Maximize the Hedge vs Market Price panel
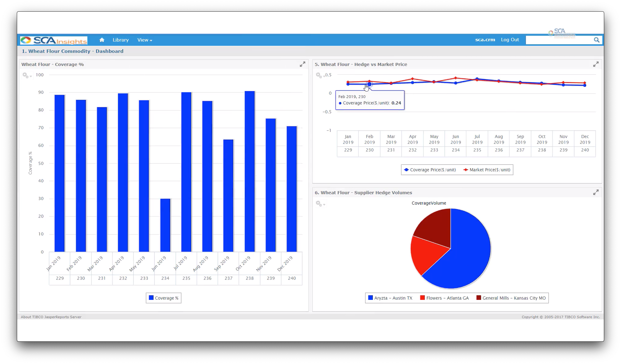621x364 pixels. point(596,64)
